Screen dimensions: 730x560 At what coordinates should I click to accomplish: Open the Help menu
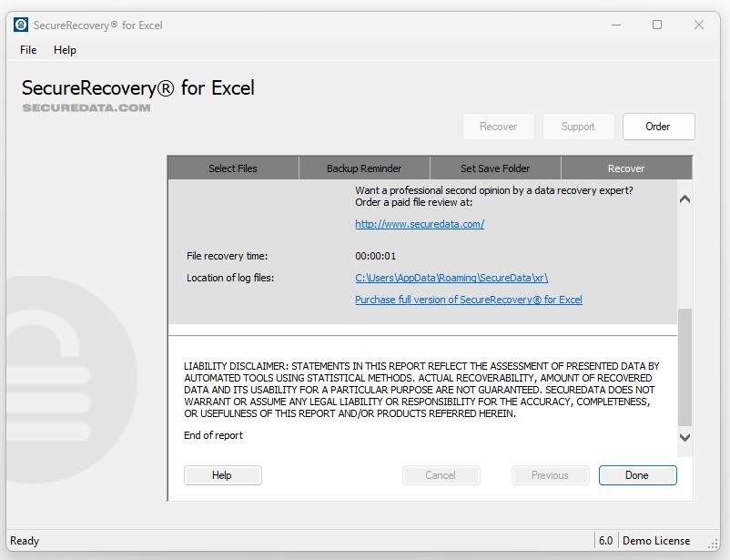click(65, 50)
